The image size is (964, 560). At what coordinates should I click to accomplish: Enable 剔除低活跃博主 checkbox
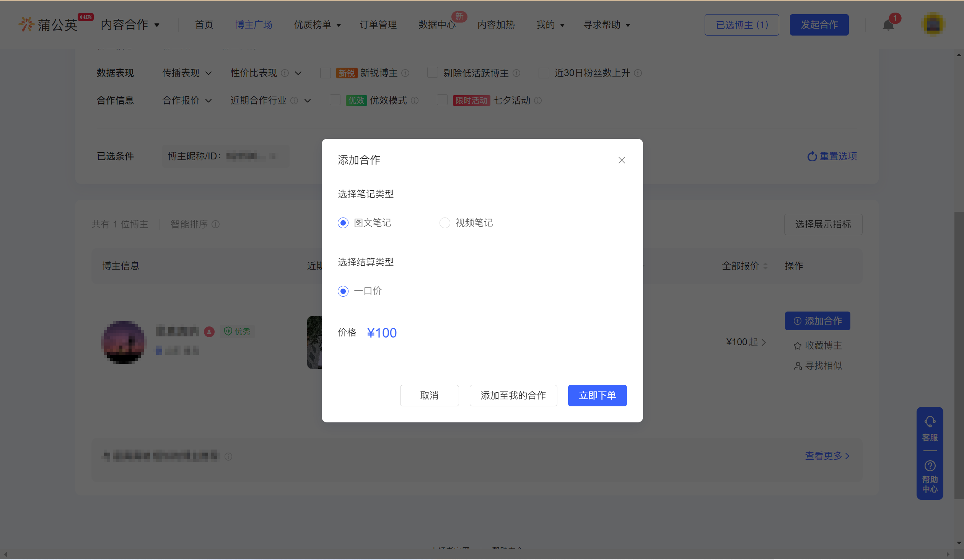pyautogui.click(x=433, y=73)
